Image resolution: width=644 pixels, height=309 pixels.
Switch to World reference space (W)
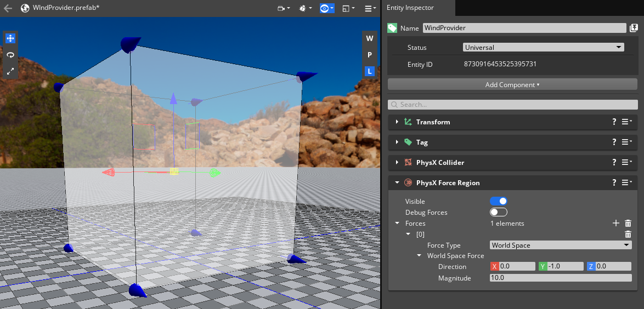[370, 38]
